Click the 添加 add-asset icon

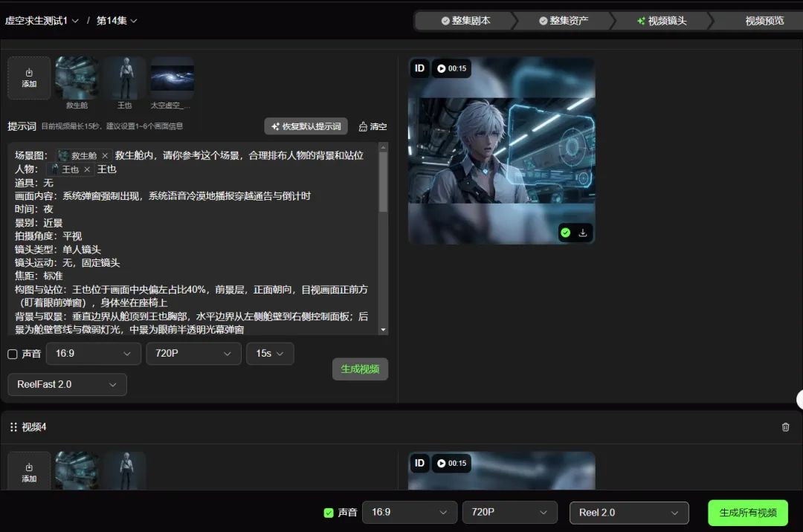[x=28, y=77]
